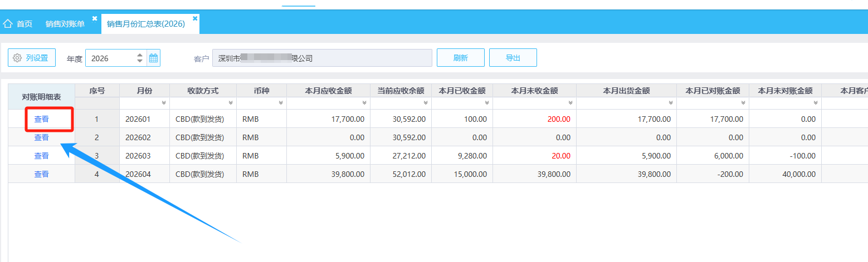The height and width of the screenshot is (262, 868).
Task: Click the 6,000.00 reconciled amount cell
Action: click(713, 156)
